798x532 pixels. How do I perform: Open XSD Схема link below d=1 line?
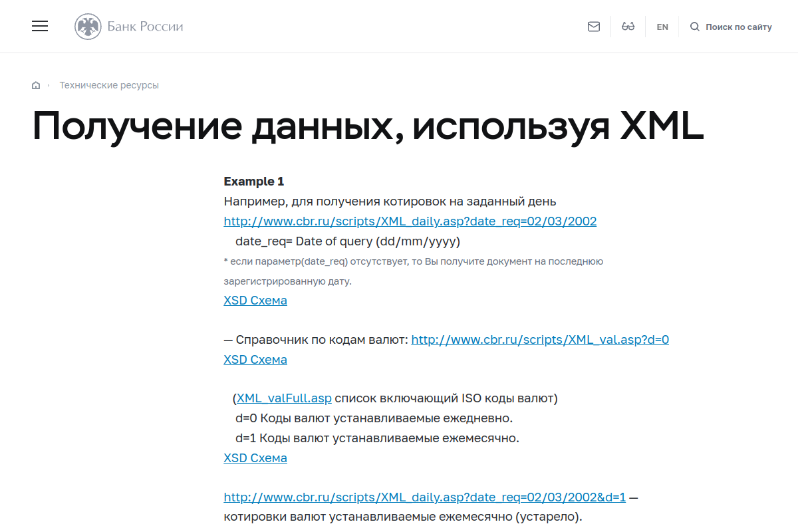pos(255,458)
